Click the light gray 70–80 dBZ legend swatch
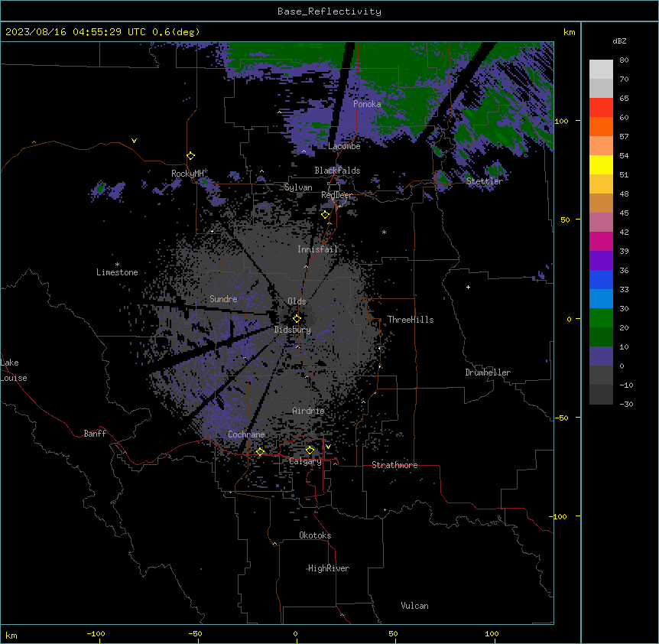The width and height of the screenshot is (659, 644). (x=601, y=70)
